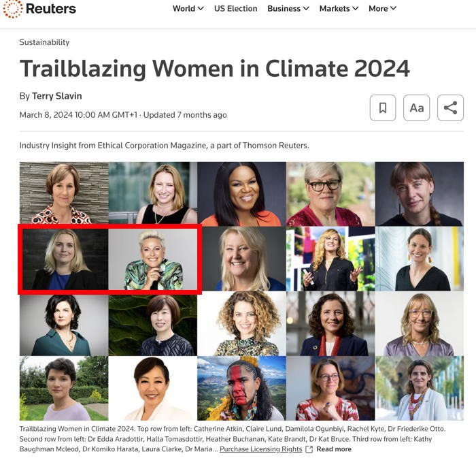Open the Markets dropdown menu
This screenshot has width=476, height=471.
pyautogui.click(x=339, y=8)
